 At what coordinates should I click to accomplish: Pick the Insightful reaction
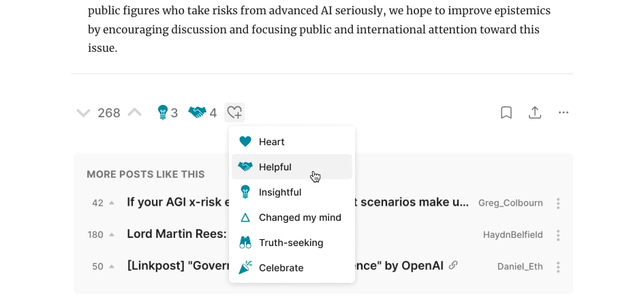pyautogui.click(x=279, y=192)
